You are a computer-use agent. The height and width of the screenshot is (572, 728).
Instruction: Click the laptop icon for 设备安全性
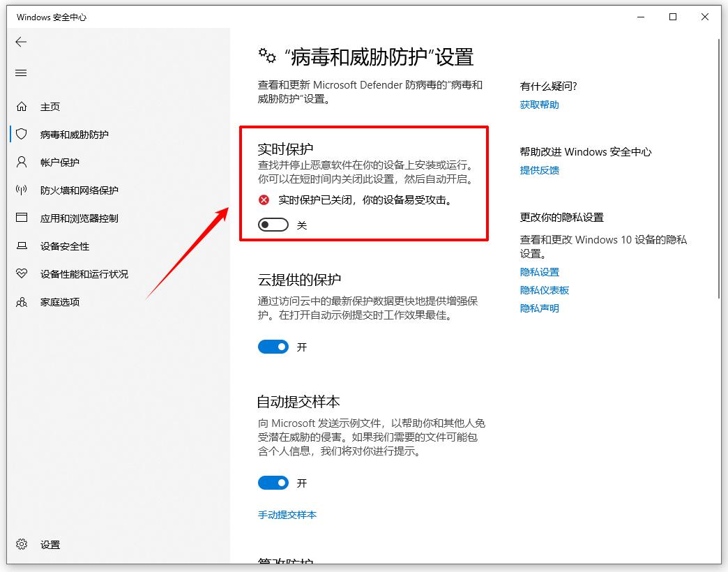(x=22, y=246)
